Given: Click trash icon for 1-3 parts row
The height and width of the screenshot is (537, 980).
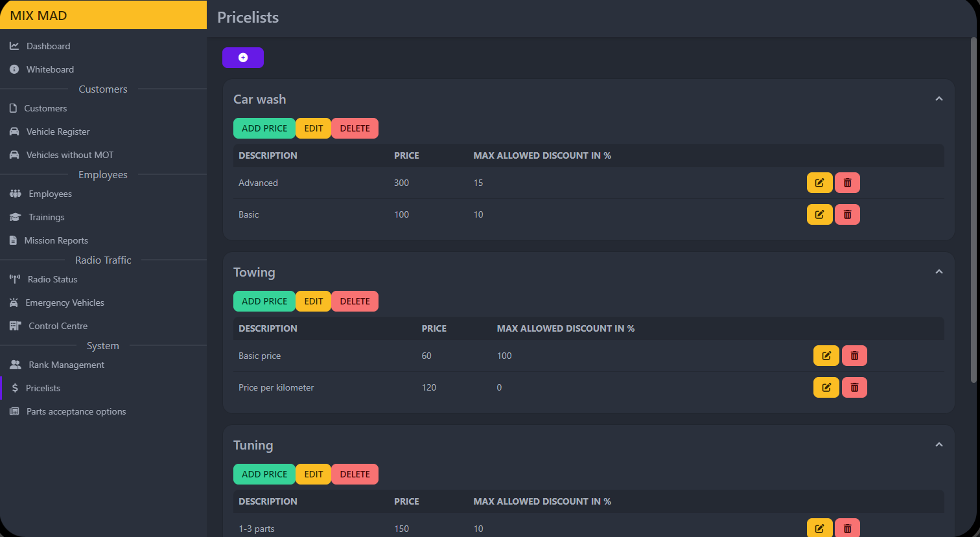Looking at the screenshot, I should (847, 528).
